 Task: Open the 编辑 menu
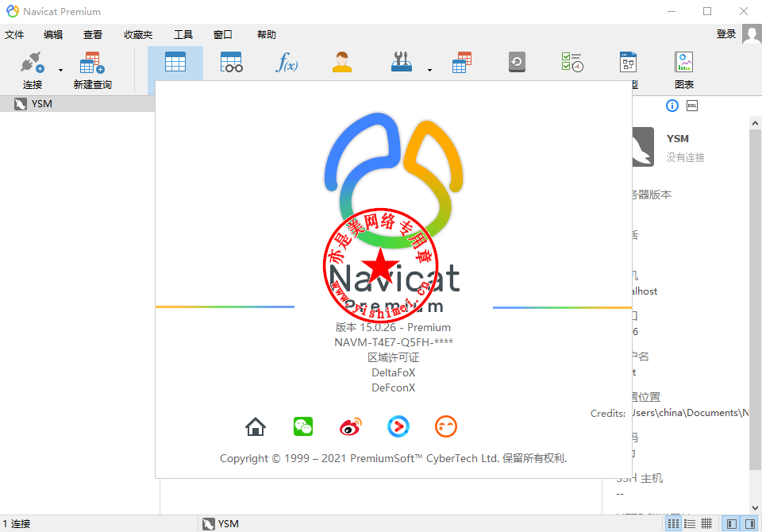(x=53, y=34)
